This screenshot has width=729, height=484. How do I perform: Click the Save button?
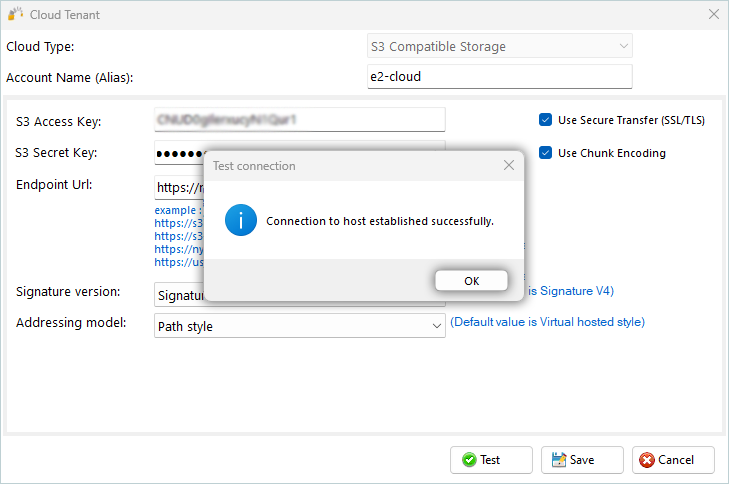click(582, 460)
